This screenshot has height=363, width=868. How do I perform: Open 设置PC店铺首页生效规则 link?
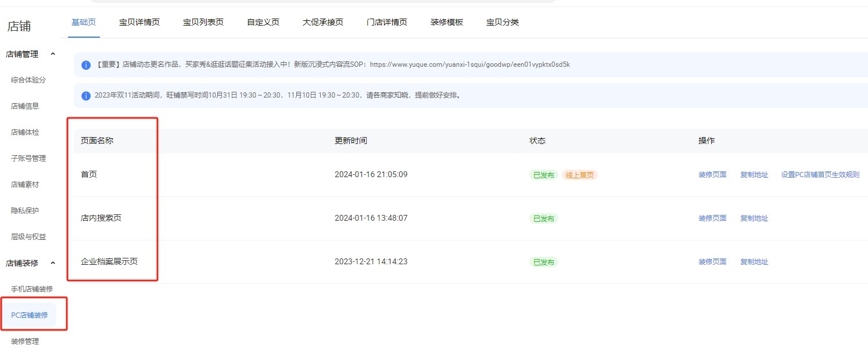[820, 175]
